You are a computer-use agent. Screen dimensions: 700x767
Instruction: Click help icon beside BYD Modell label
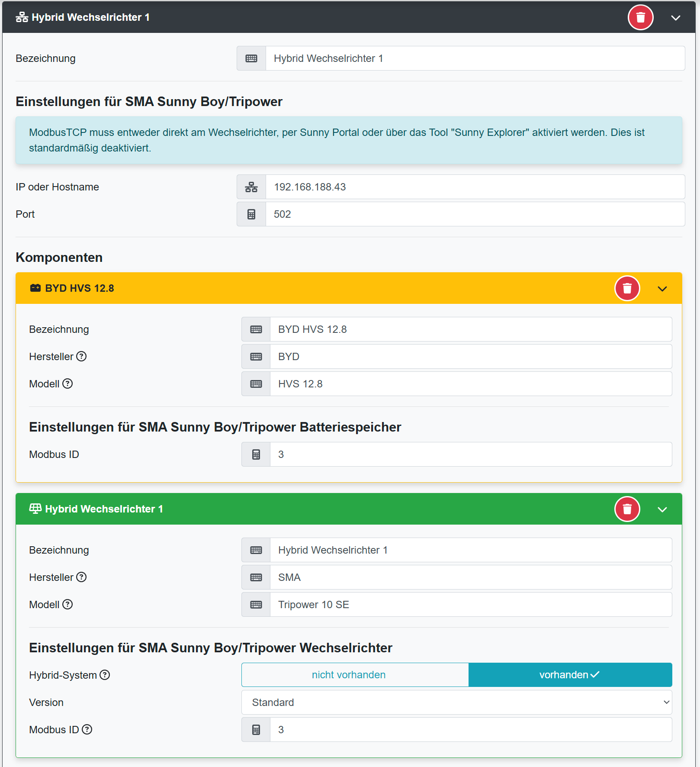click(67, 383)
